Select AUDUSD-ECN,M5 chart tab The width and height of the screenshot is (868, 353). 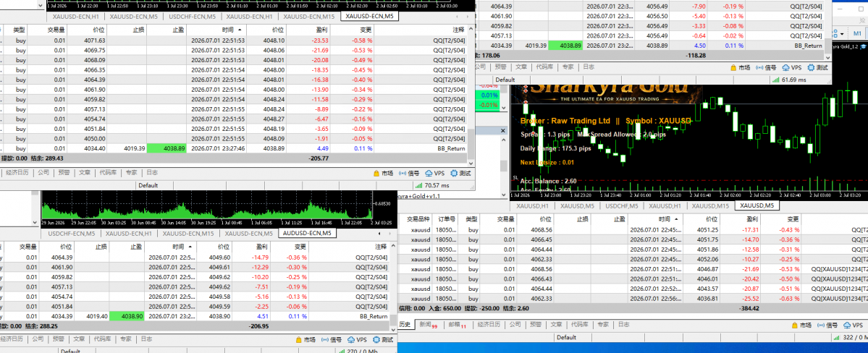click(307, 233)
